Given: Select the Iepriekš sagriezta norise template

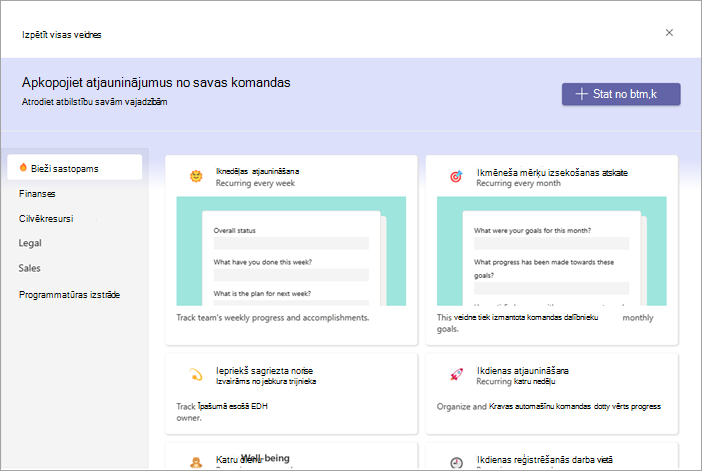Looking at the screenshot, I should pos(264,371).
